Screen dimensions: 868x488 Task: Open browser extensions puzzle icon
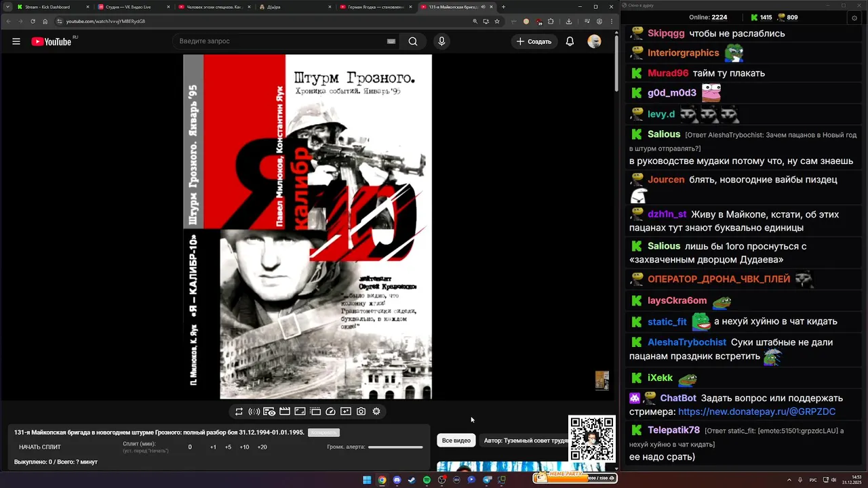tap(551, 21)
